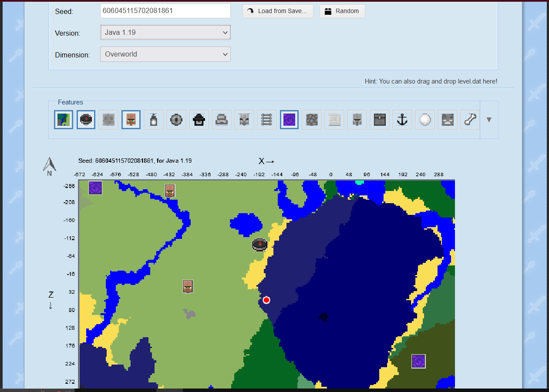This screenshot has height=392, width=549.
Task: Click the ruined portal marker at top-left of map
Action: (x=95, y=188)
